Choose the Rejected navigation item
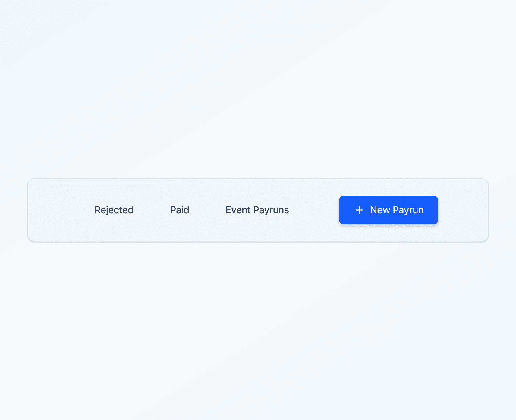This screenshot has height=420, width=516. [x=114, y=210]
